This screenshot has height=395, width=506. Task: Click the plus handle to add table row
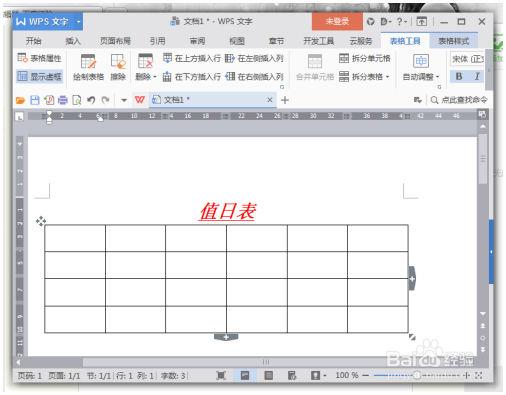click(226, 337)
